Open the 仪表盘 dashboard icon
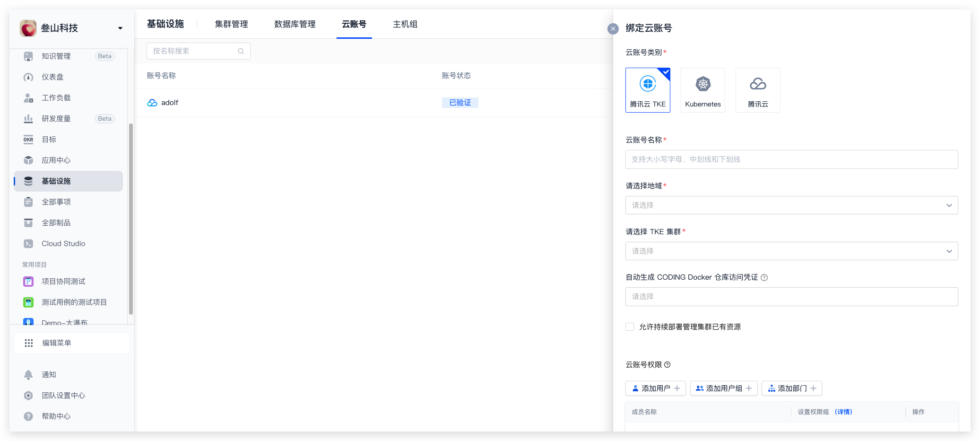 click(28, 77)
